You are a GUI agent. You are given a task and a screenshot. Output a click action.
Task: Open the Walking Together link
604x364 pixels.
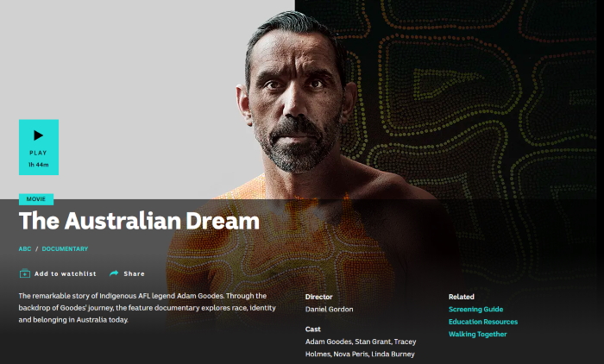click(478, 334)
